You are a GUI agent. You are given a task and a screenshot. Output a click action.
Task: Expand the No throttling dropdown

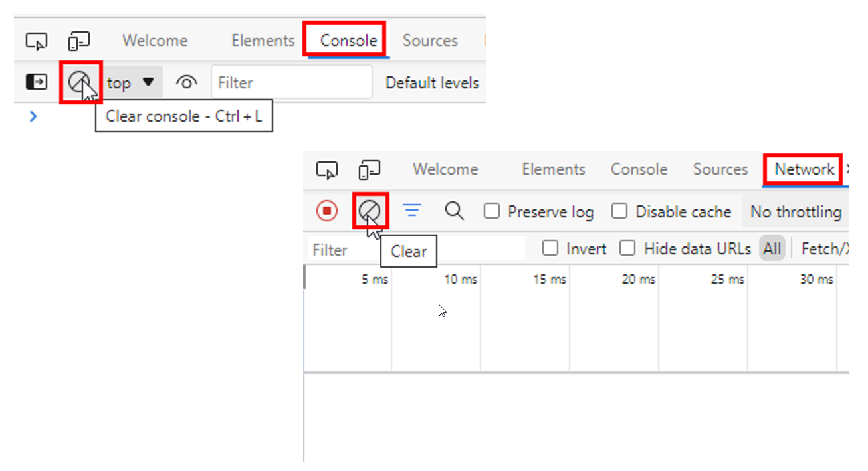tap(796, 212)
